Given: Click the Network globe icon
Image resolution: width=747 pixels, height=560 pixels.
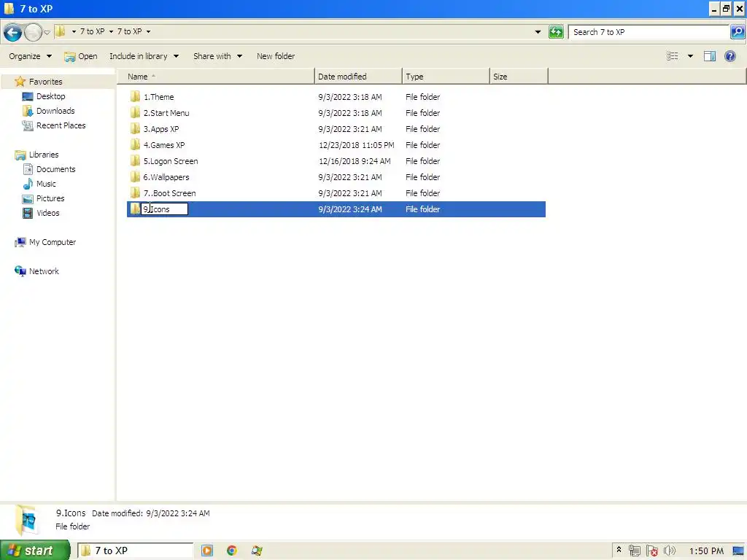Looking at the screenshot, I should tap(20, 271).
